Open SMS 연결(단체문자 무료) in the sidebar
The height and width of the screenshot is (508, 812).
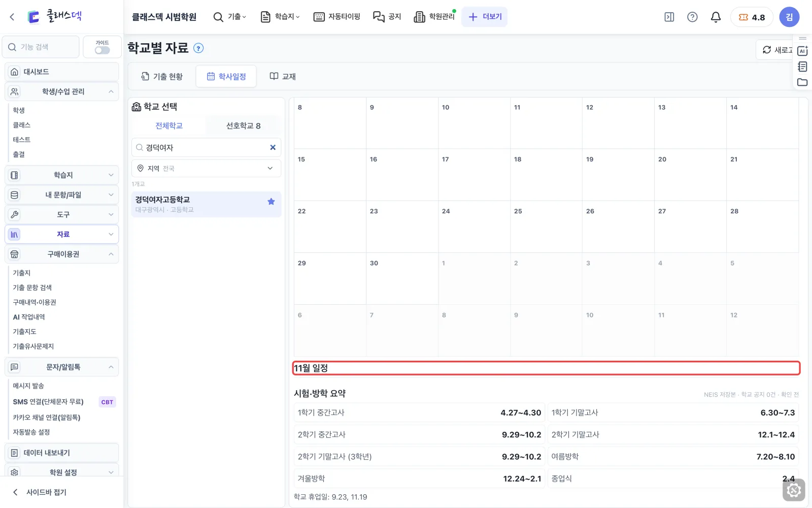pos(48,402)
